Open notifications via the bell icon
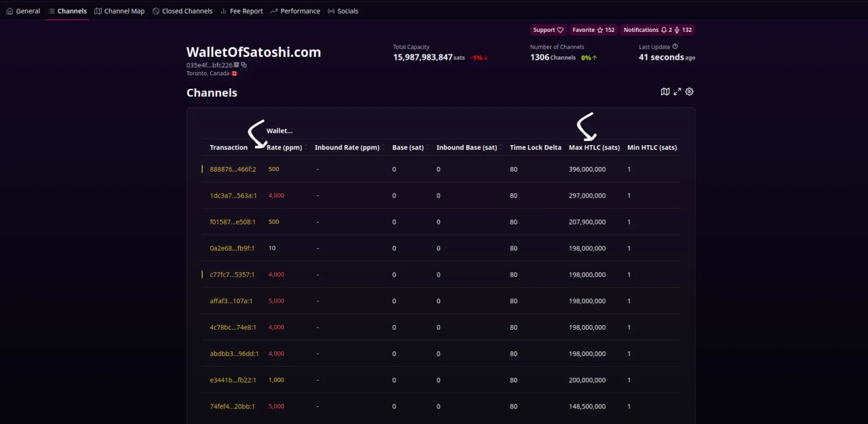This screenshot has height=424, width=868. [664, 30]
